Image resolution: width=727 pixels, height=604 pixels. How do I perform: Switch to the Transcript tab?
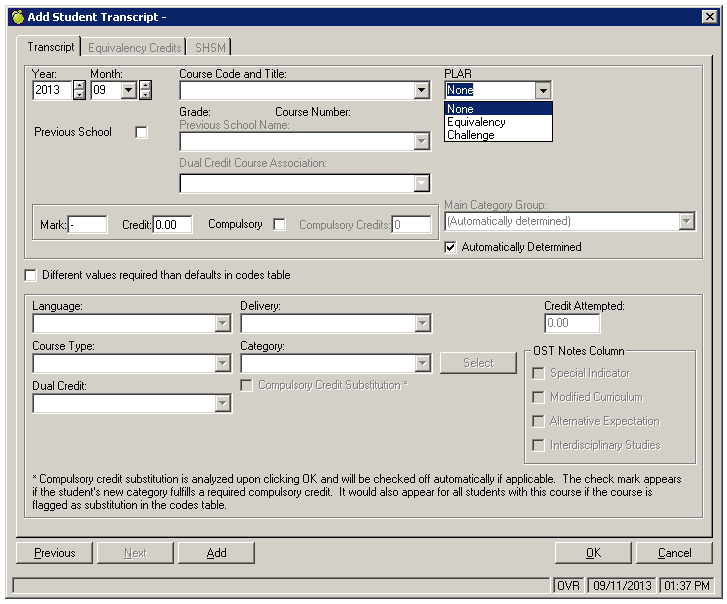(x=51, y=47)
